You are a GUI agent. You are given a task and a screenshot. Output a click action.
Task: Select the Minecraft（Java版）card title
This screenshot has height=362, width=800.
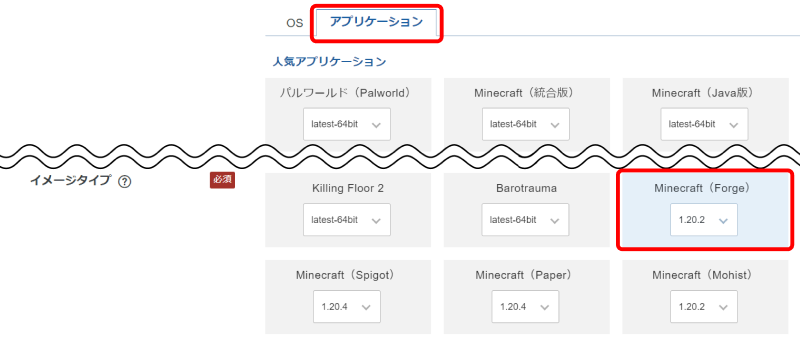pos(704,93)
